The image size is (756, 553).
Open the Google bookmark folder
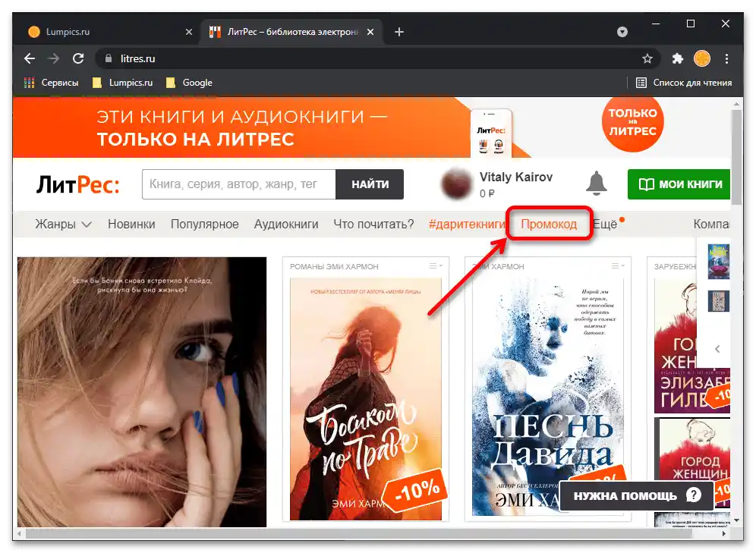(x=188, y=83)
